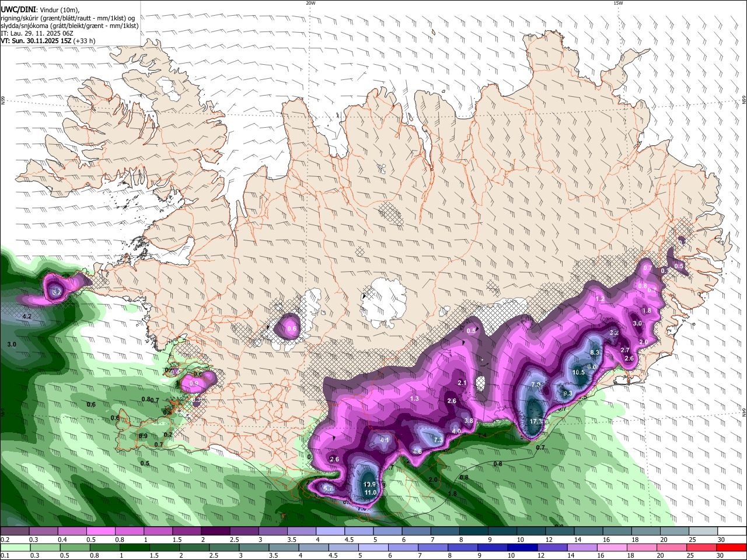Click the precipitation value '3.8'
The height and width of the screenshot is (560, 747).
469,421
